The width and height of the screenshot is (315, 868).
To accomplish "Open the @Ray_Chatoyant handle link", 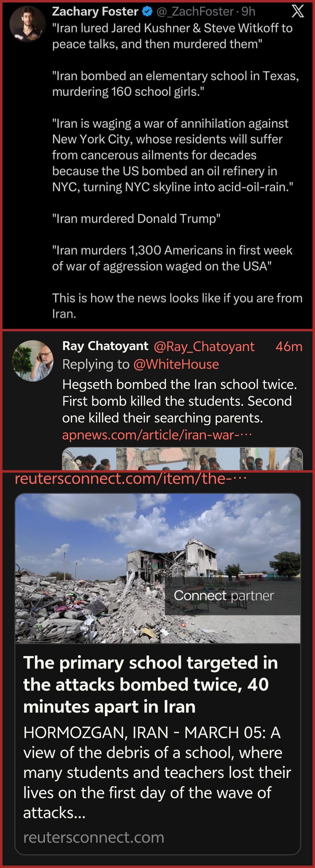I will tap(204, 347).
